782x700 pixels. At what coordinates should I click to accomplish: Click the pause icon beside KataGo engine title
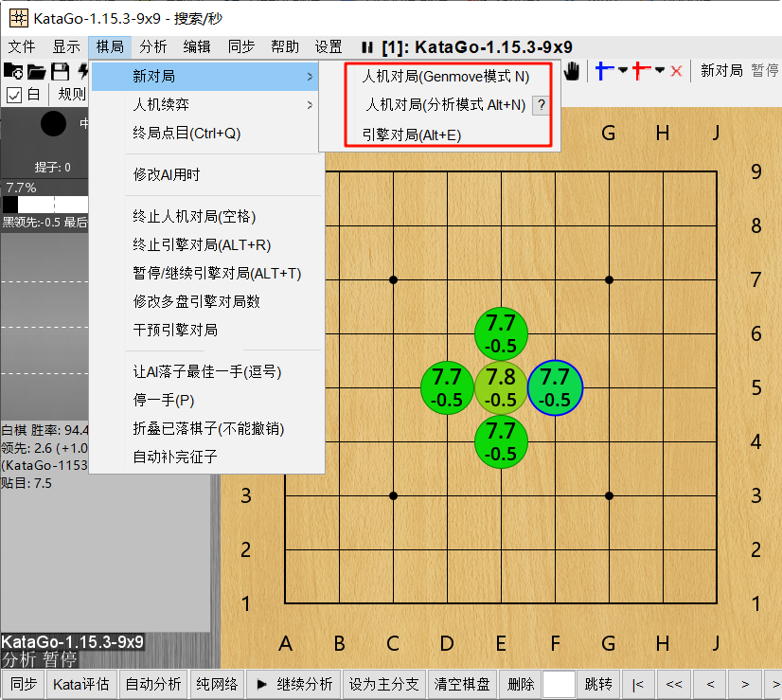(x=365, y=45)
